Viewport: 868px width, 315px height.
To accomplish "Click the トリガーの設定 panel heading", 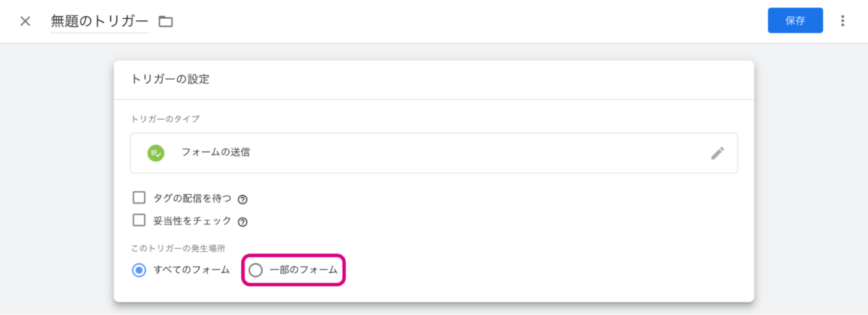I will coord(170,80).
